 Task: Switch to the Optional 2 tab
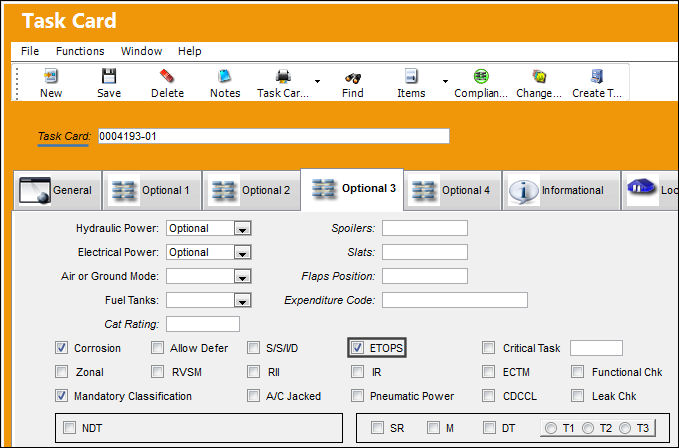(x=252, y=190)
